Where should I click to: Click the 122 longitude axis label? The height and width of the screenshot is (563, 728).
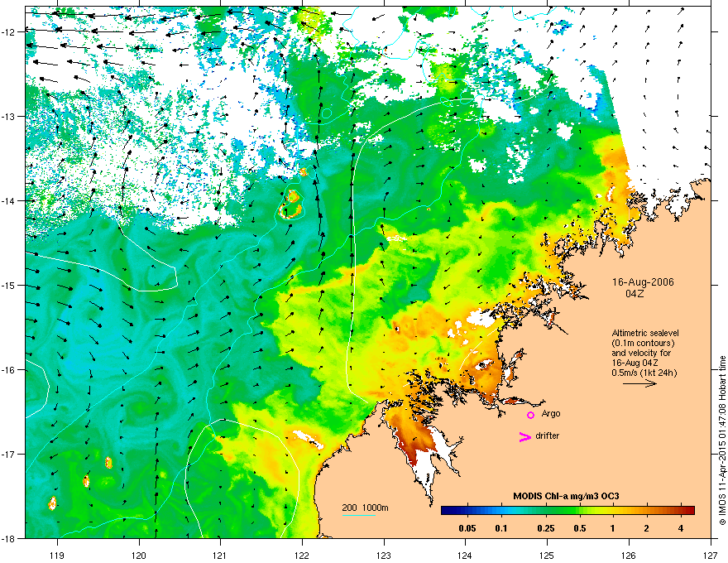(x=302, y=555)
